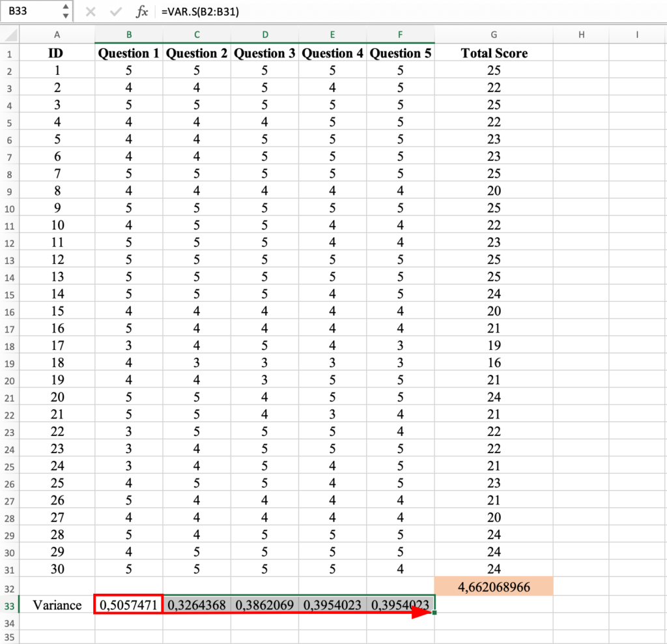Select the orange cell showing 4,662068966
The height and width of the screenshot is (644, 667).
point(494,587)
